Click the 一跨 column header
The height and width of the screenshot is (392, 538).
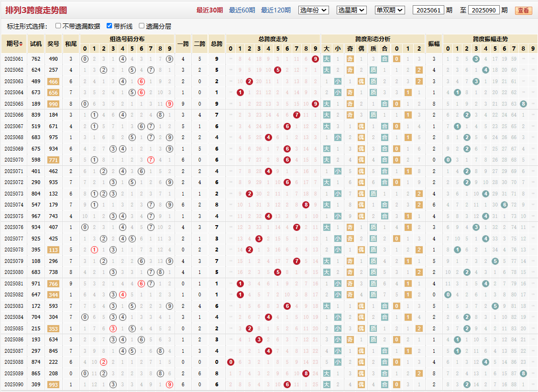click(x=183, y=44)
